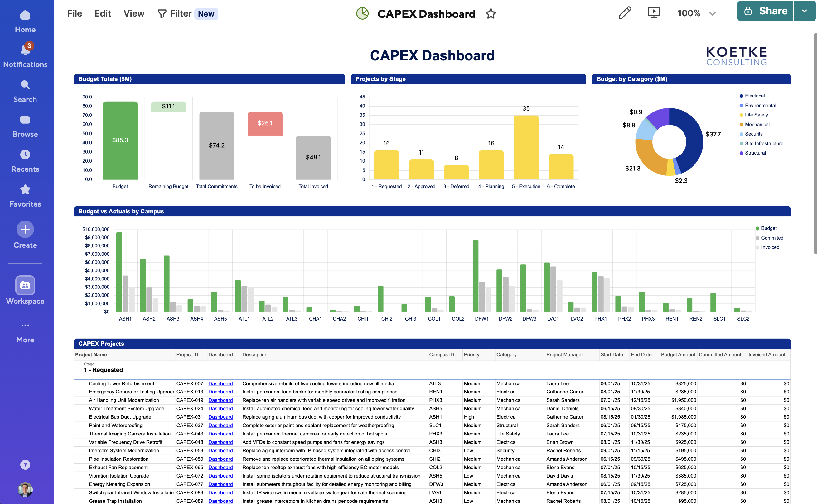Toggle the Invoiced legend series

coord(770,247)
